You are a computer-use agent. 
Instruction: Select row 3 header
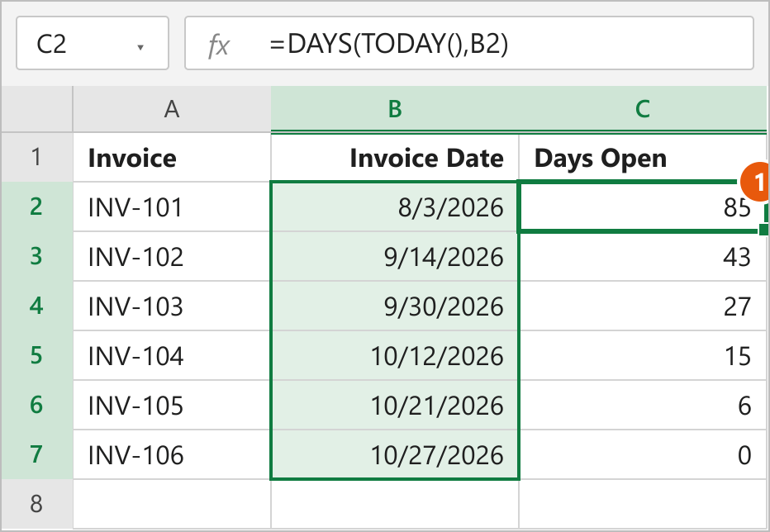click(37, 256)
